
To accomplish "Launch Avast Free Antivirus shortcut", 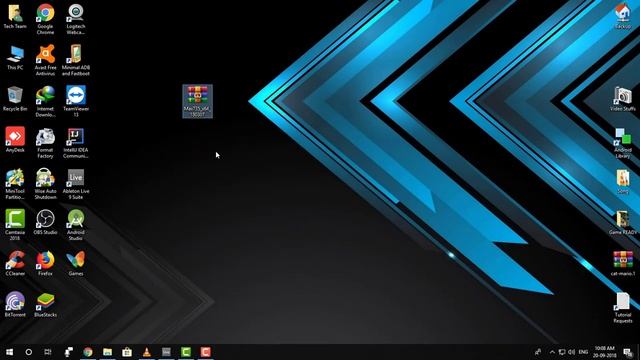I will point(45,60).
